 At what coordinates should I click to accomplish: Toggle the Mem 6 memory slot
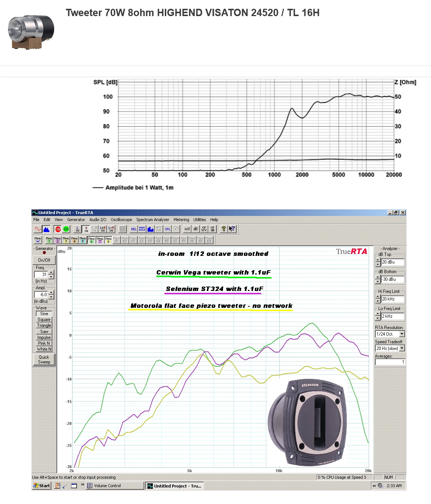click(92, 240)
